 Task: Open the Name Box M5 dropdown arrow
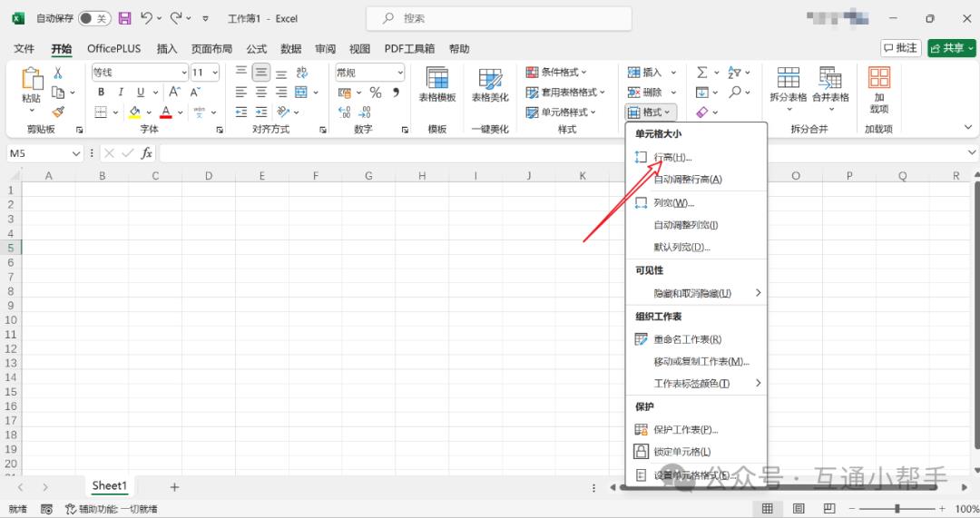click(x=75, y=153)
